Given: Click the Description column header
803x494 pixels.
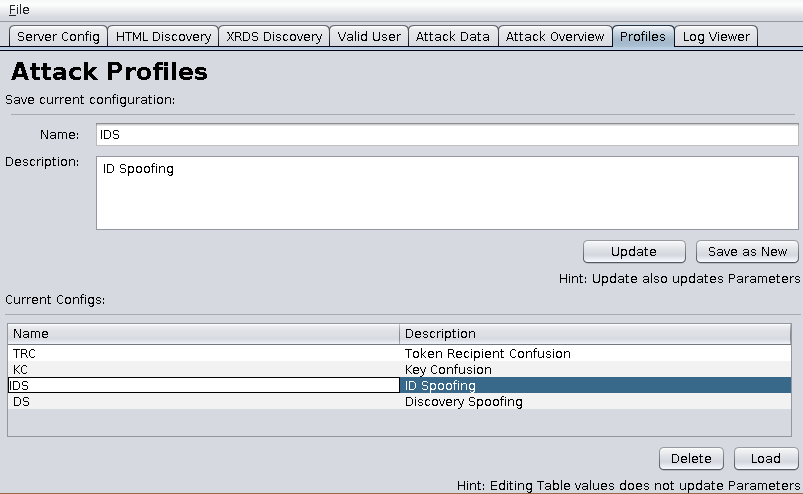Looking at the screenshot, I should click(x=595, y=334).
